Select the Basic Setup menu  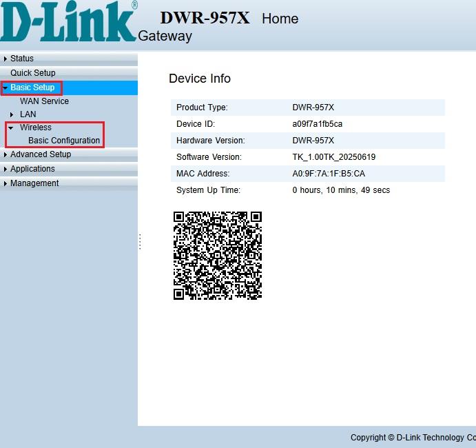pos(32,88)
